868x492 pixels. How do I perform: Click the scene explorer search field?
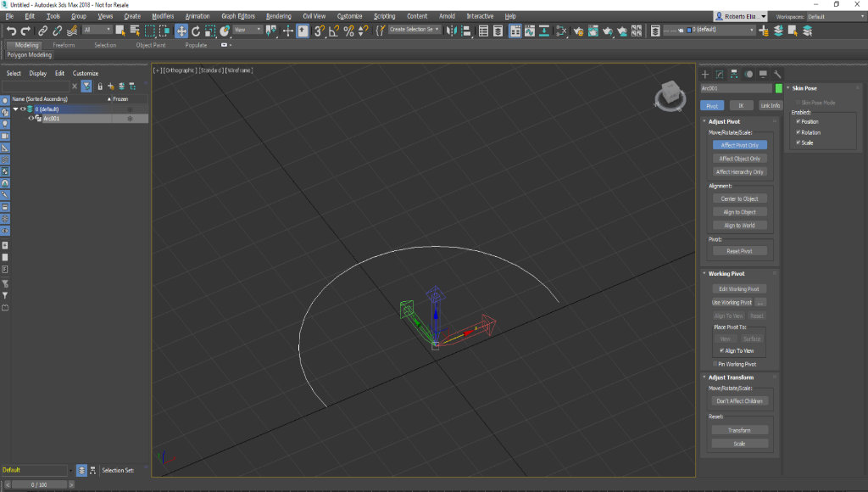coord(36,86)
